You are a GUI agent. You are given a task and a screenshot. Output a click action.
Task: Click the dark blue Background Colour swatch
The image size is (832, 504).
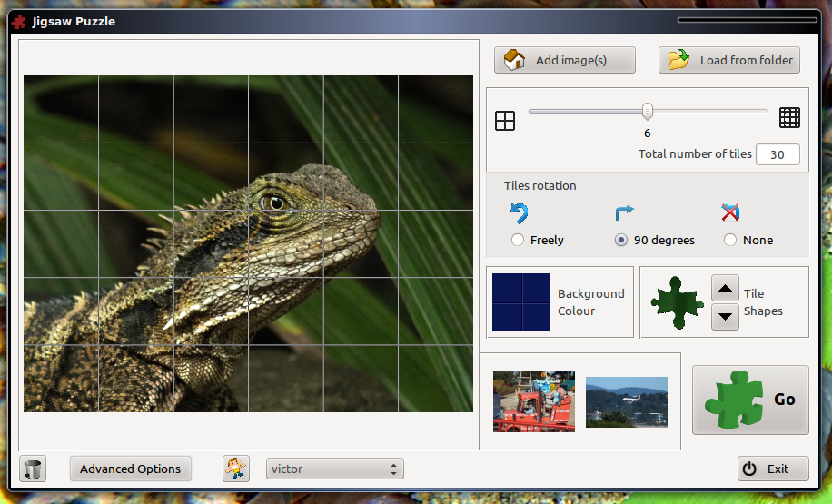tap(521, 302)
